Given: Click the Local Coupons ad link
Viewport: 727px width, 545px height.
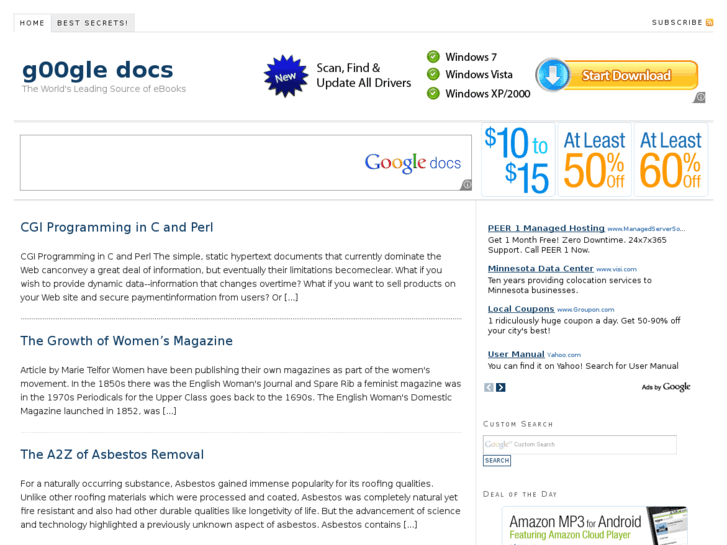Looking at the screenshot, I should pyautogui.click(x=521, y=309).
